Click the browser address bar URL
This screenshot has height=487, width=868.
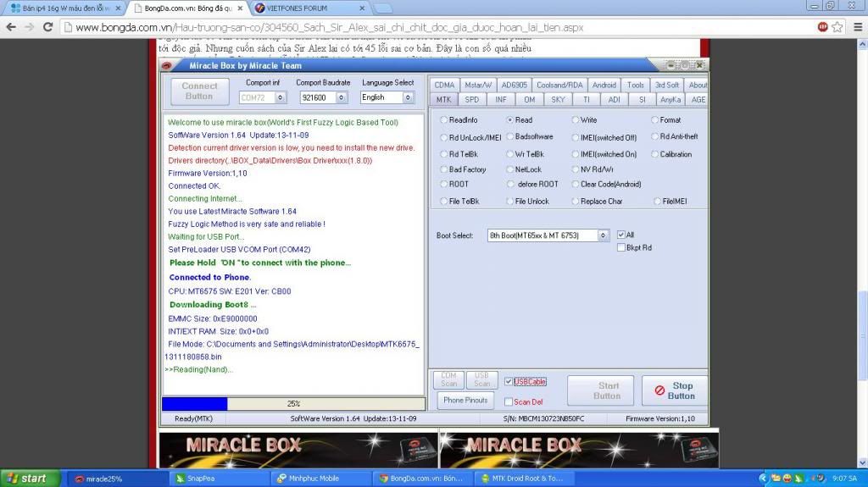330,27
